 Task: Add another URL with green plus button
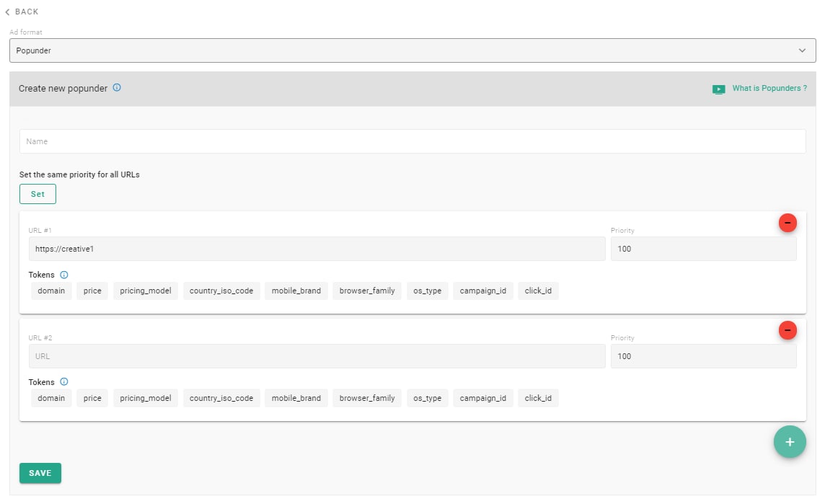pyautogui.click(x=790, y=442)
